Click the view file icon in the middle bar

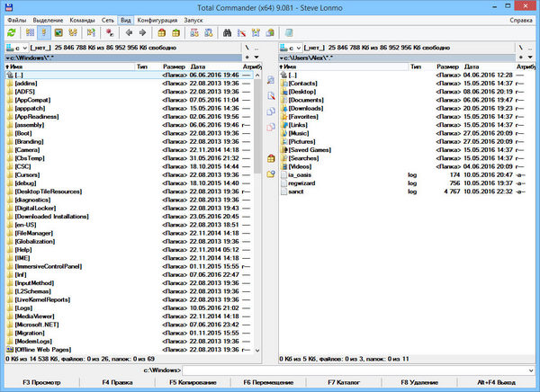coord(270,79)
